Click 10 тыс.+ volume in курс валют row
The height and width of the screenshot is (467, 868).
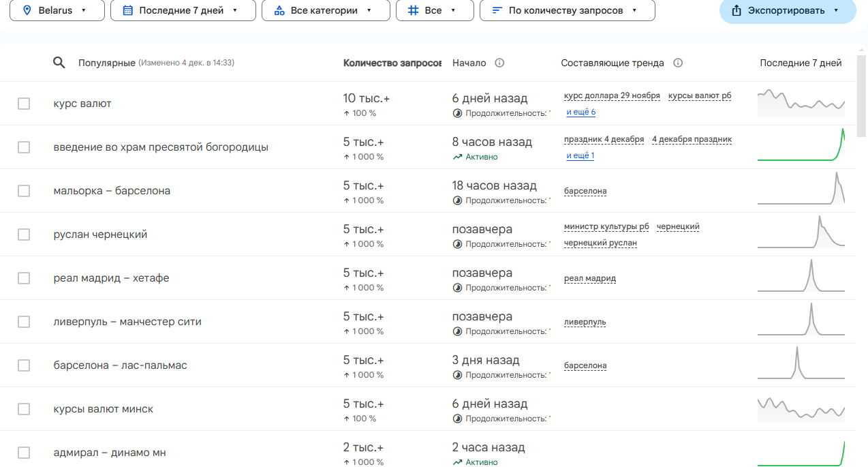tap(367, 98)
